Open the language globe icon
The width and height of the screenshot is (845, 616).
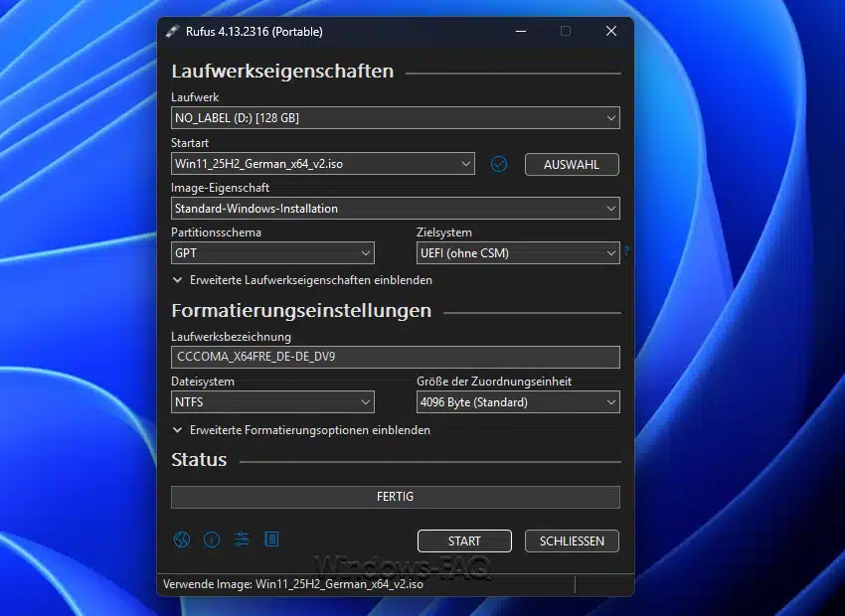[181, 539]
